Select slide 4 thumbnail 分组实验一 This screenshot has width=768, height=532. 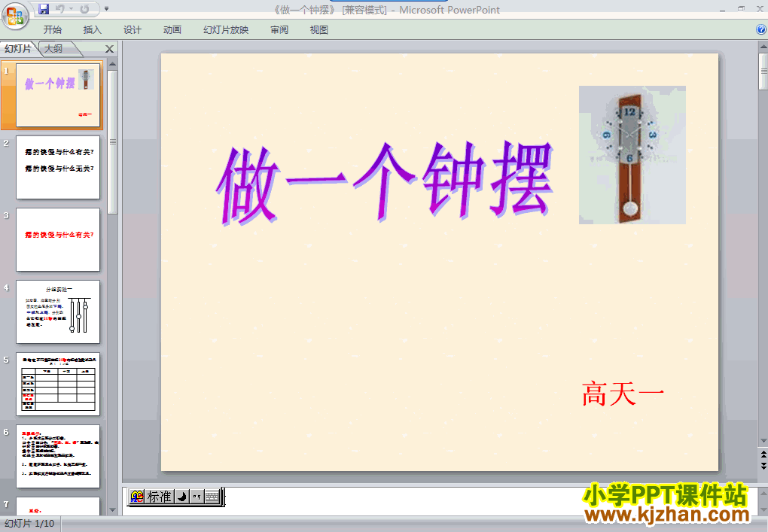point(58,312)
